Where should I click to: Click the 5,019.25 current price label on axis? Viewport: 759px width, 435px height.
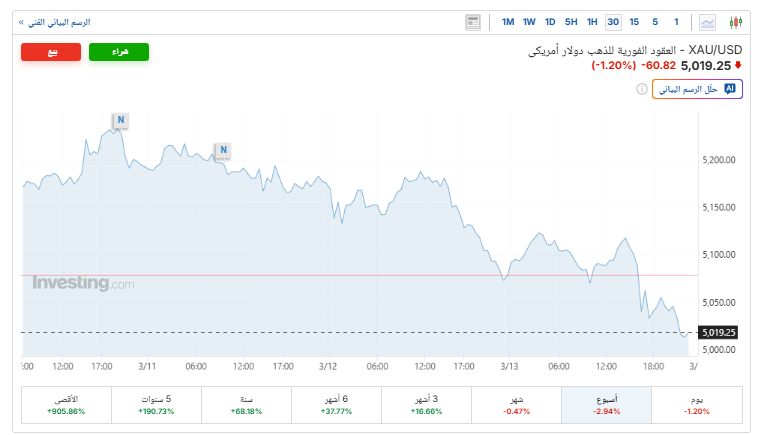click(x=719, y=332)
